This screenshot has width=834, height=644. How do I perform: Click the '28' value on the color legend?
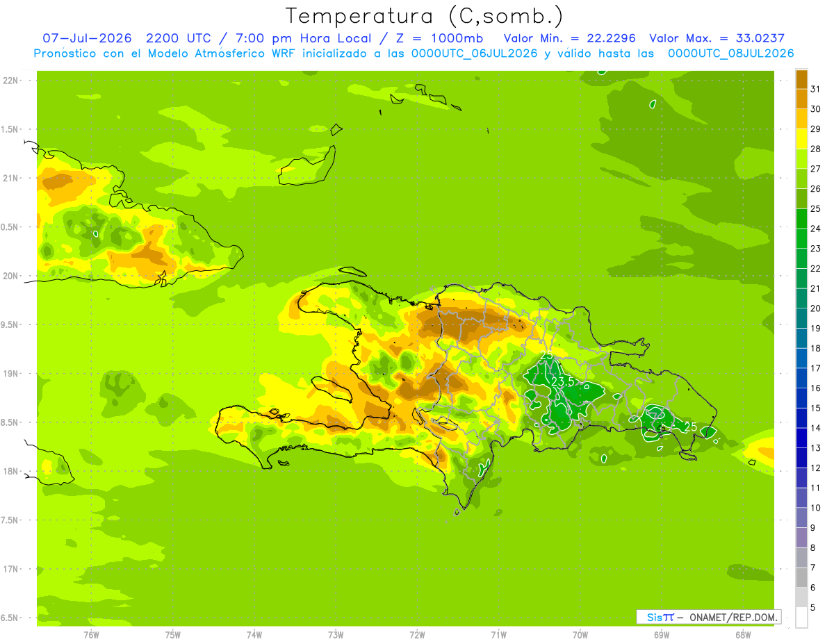[x=815, y=149]
